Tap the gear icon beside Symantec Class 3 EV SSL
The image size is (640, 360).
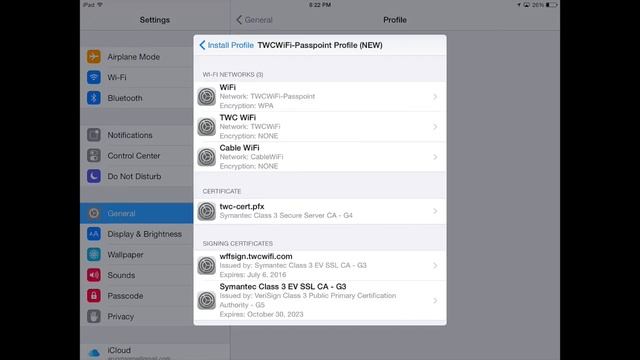pos(207,300)
